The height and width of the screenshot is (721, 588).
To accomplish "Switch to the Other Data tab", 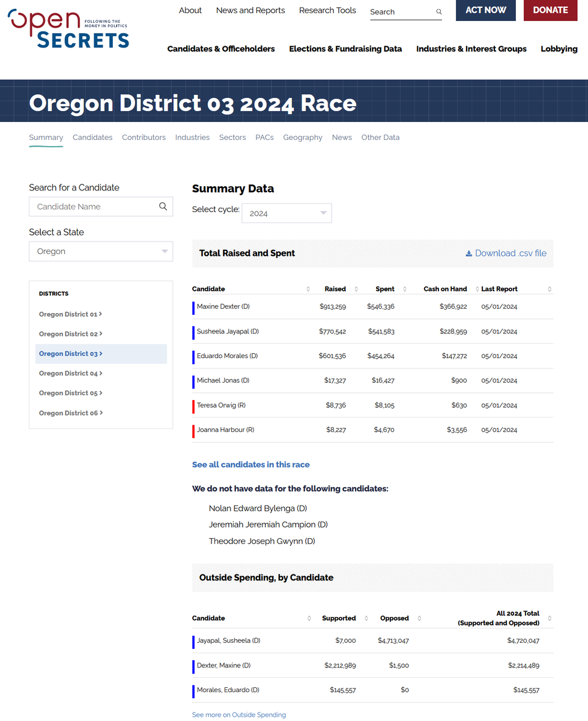I will click(380, 138).
